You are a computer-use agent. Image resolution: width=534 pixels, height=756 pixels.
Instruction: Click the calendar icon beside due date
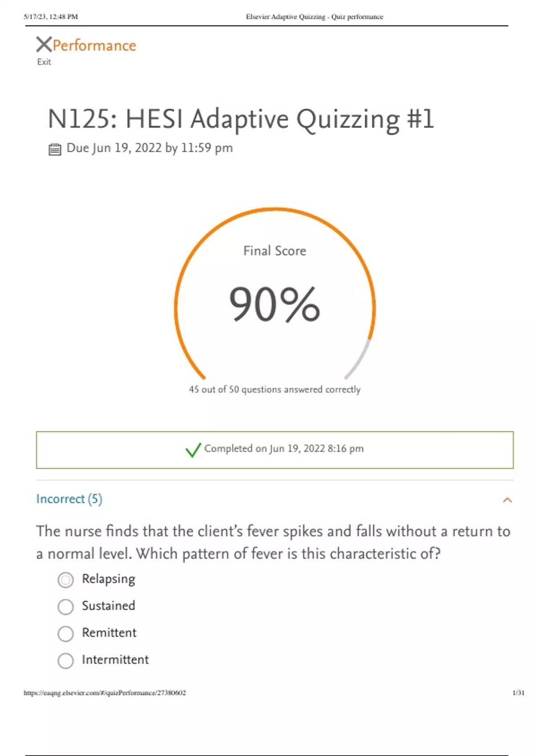pyautogui.click(x=54, y=149)
